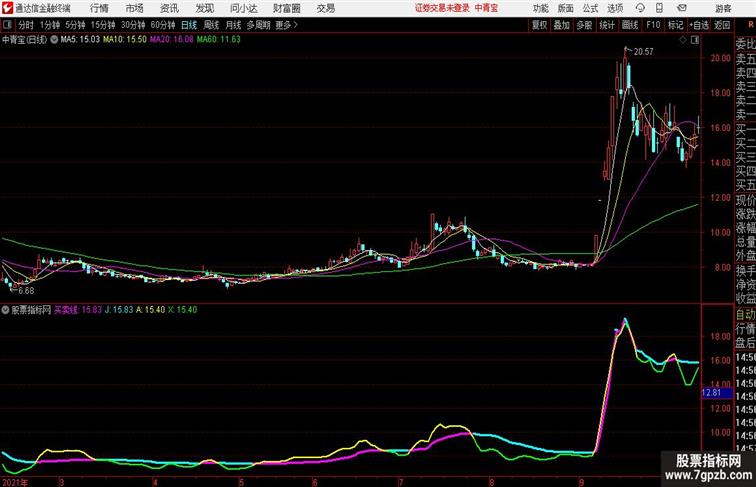Switch to the 月线 period tab
Viewport: 756px width, 487px height.
click(233, 25)
